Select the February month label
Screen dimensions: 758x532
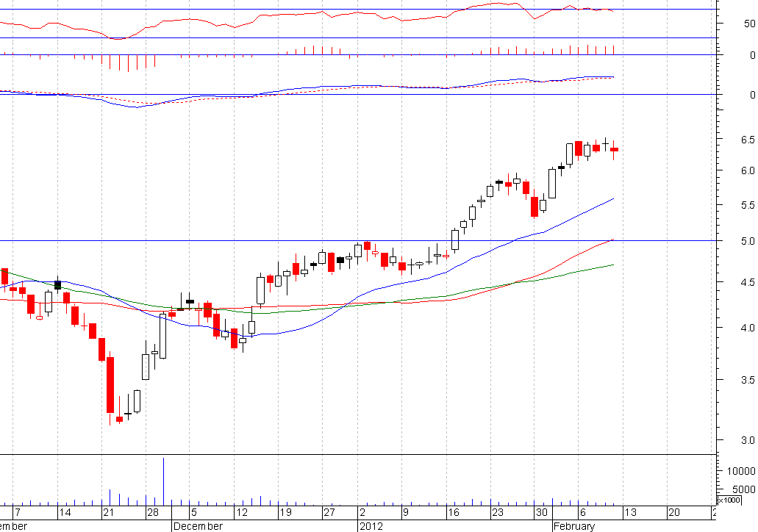click(573, 526)
